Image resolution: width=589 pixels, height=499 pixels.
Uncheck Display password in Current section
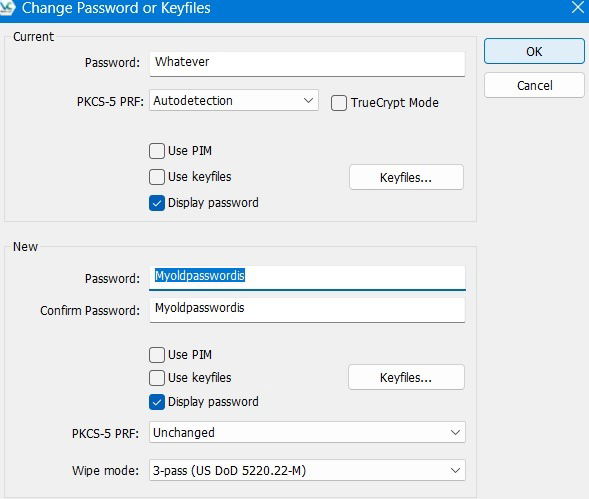click(157, 203)
